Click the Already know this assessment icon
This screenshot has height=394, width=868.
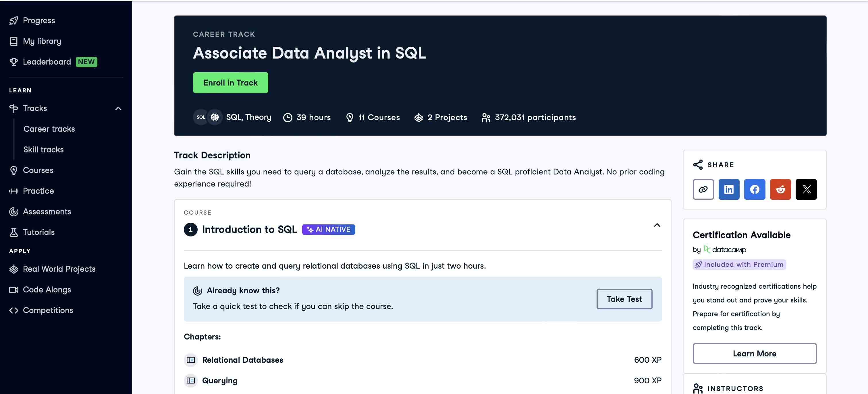197,291
